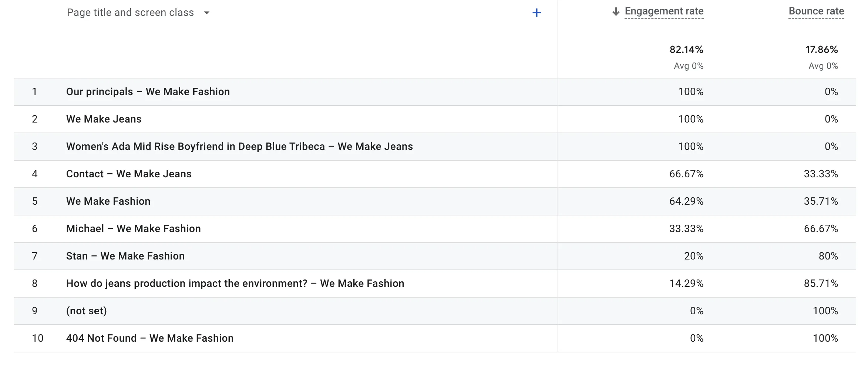Select Stan – We Make Fashion row

(x=125, y=256)
